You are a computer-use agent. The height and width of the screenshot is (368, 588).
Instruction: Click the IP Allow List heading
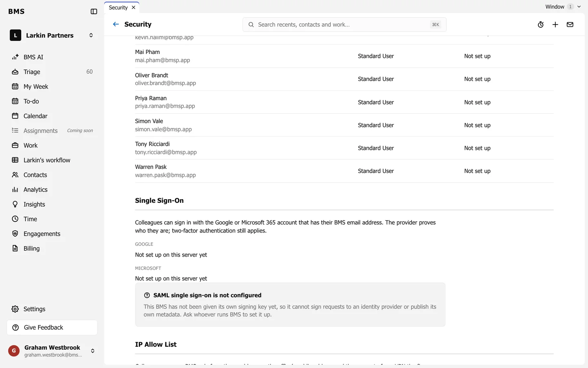pos(156,345)
